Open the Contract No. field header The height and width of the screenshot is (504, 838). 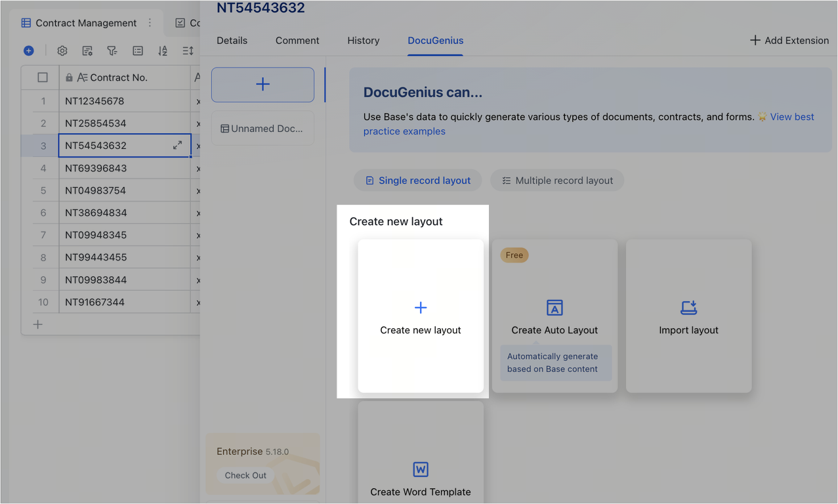pyautogui.click(x=118, y=77)
